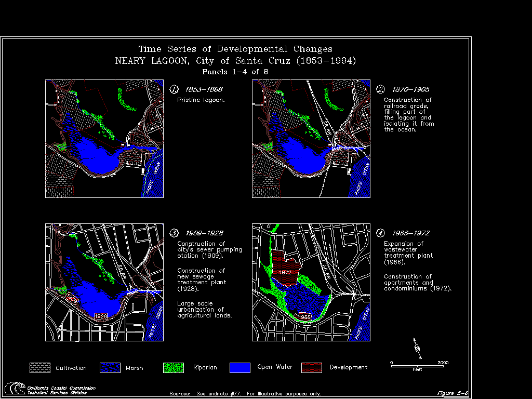Viewport: 532px width, 399px height.
Task: Click the "Panels 1-4 of 8" text
Action: [235, 72]
